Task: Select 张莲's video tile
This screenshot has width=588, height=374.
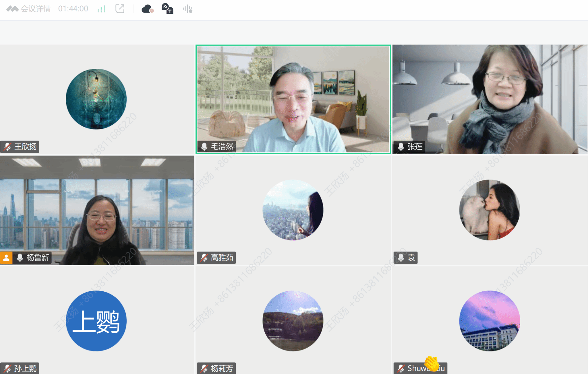Action: coord(490,99)
